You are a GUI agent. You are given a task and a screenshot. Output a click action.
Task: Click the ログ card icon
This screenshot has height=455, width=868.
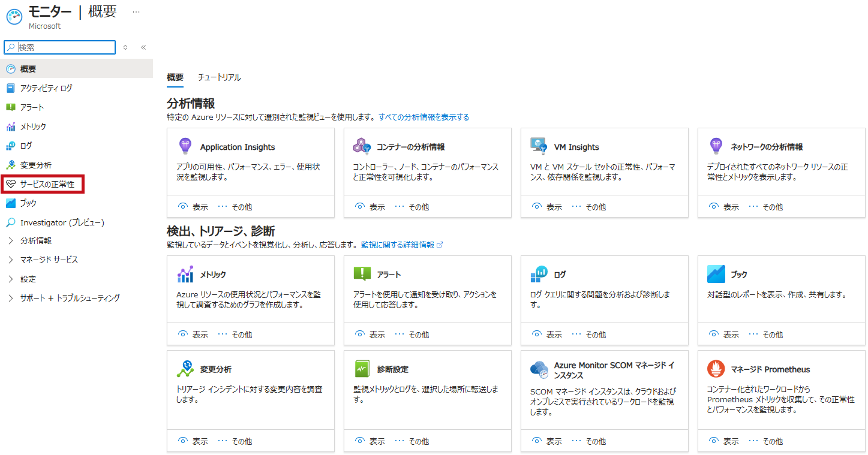point(539,274)
